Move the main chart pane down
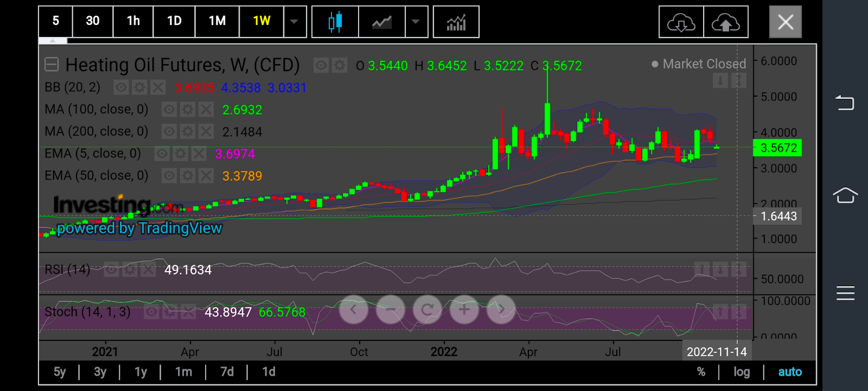The image size is (868, 391). pyautogui.click(x=720, y=81)
